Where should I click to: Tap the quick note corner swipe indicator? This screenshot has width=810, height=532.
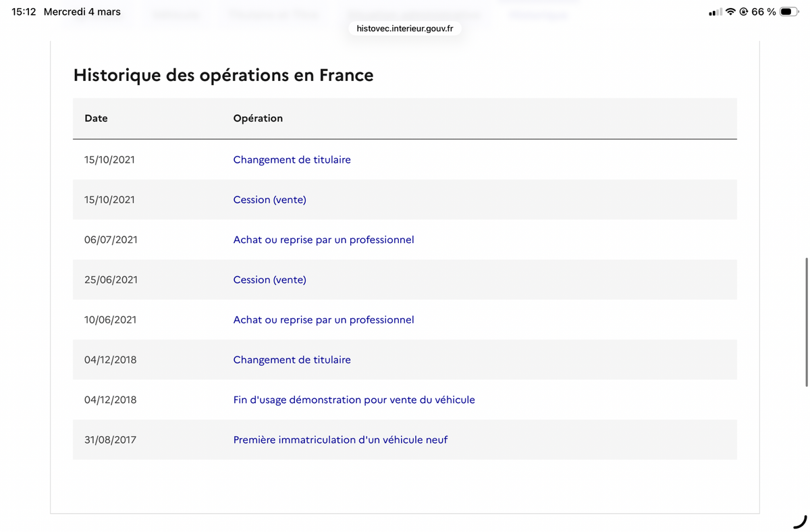tap(801, 521)
